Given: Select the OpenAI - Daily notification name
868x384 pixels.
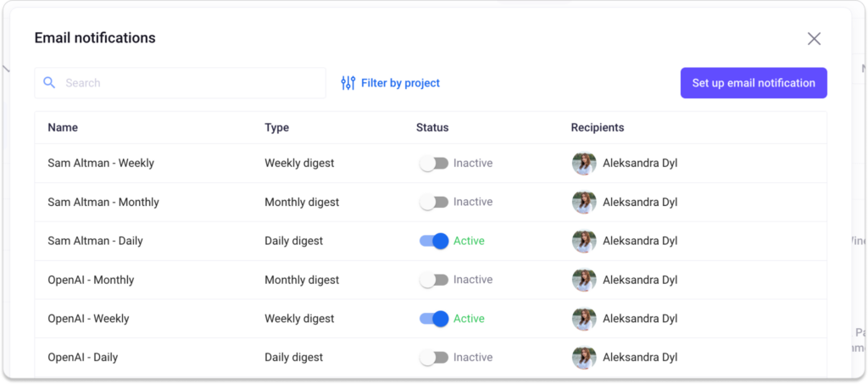Looking at the screenshot, I should point(83,358).
